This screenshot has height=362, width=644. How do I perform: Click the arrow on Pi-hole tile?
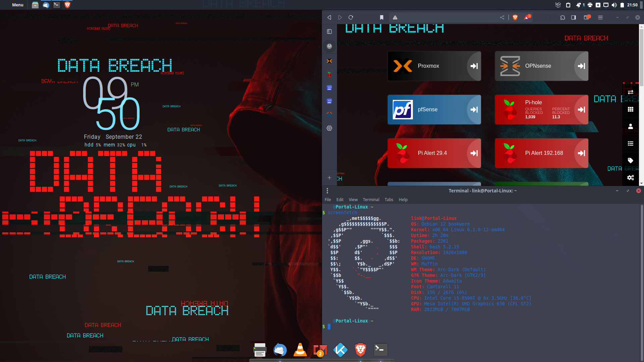coord(581,110)
